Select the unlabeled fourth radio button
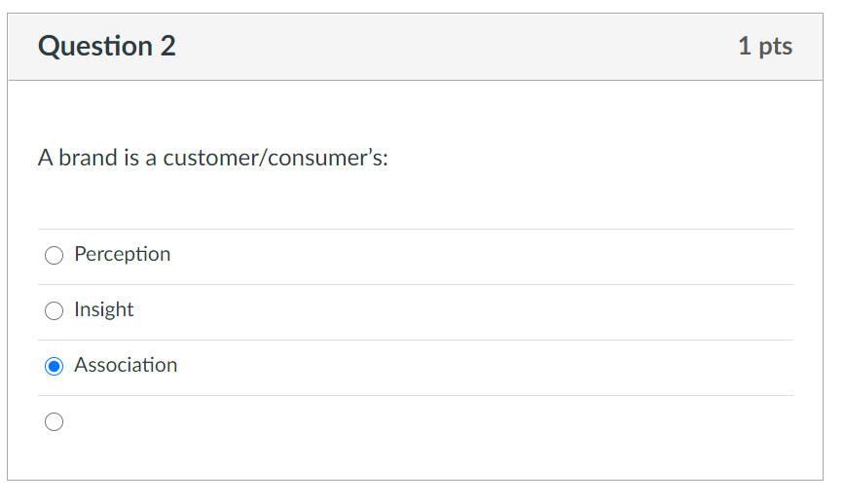Image resolution: width=845 pixels, height=504 pixels. 55,422
